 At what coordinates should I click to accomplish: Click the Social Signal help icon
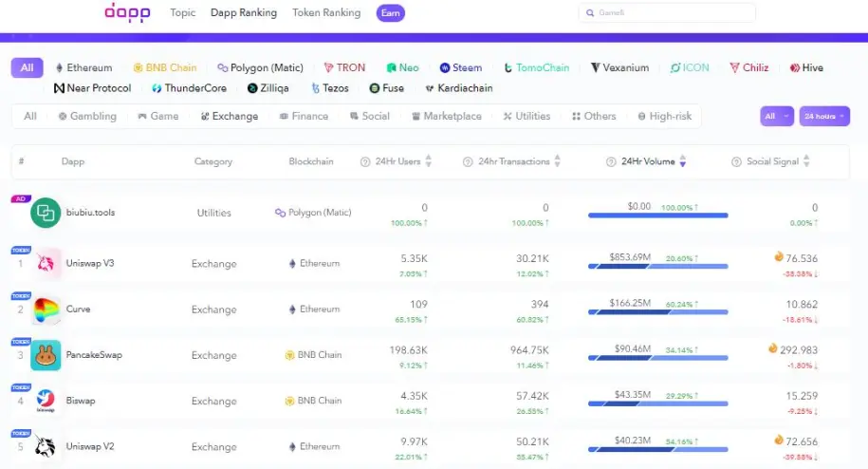click(x=736, y=161)
